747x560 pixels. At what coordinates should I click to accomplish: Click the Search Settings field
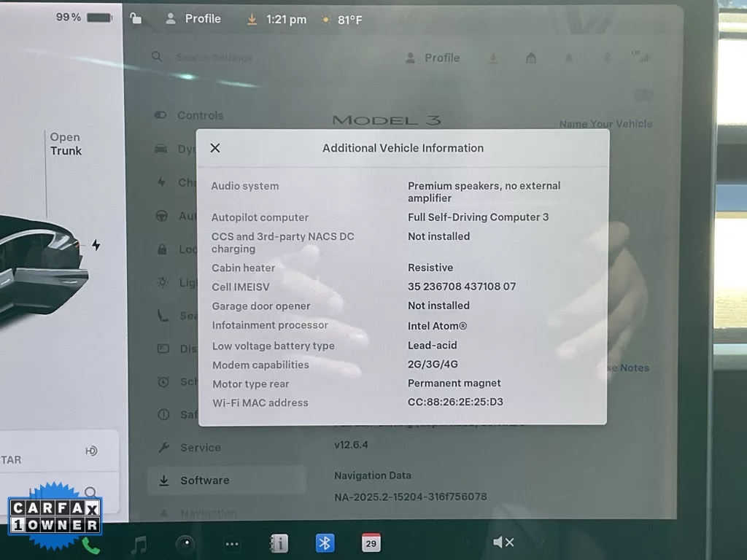214,58
